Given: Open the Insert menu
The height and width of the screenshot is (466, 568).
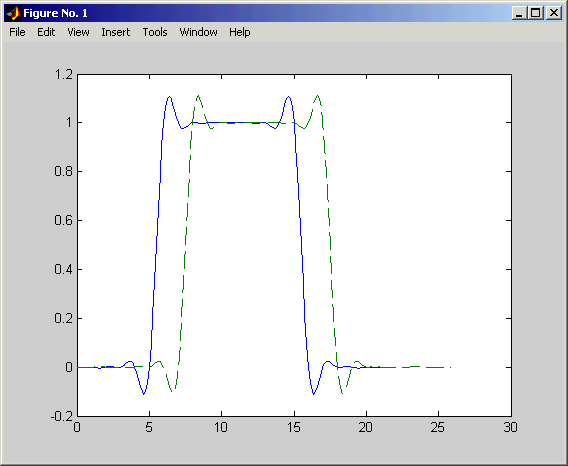Looking at the screenshot, I should (x=116, y=32).
